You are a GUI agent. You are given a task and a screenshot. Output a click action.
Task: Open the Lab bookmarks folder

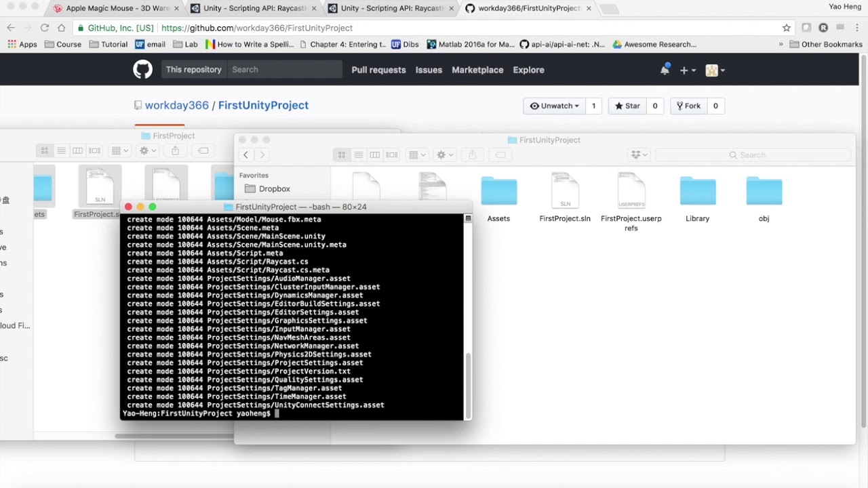pyautogui.click(x=185, y=44)
